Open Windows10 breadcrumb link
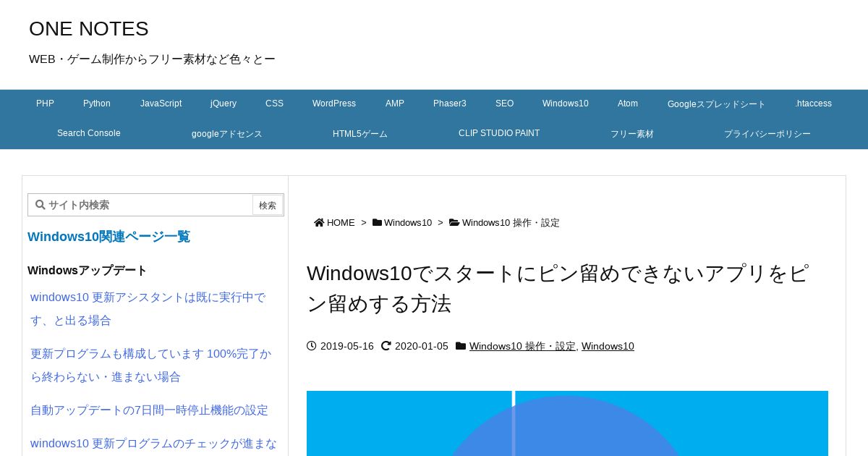 [x=408, y=223]
